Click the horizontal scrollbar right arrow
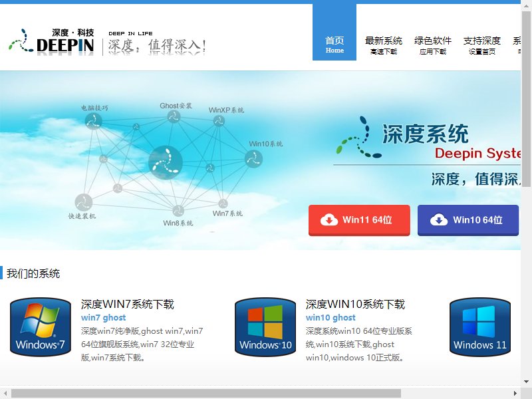The width and height of the screenshot is (532, 399). tap(515, 394)
